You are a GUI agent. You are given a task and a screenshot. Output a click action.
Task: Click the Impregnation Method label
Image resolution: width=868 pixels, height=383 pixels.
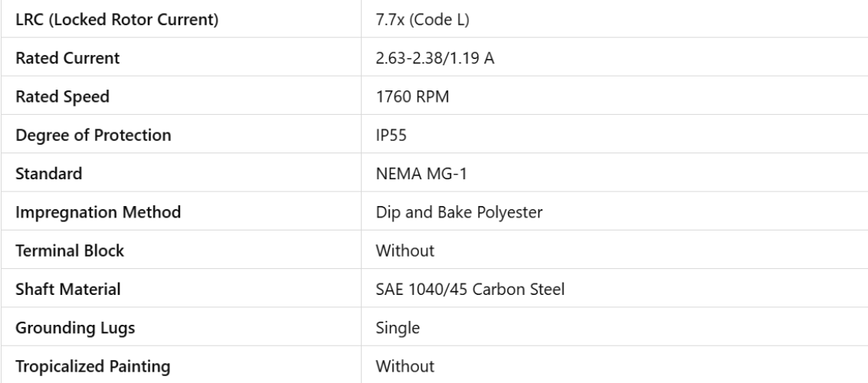tap(98, 212)
